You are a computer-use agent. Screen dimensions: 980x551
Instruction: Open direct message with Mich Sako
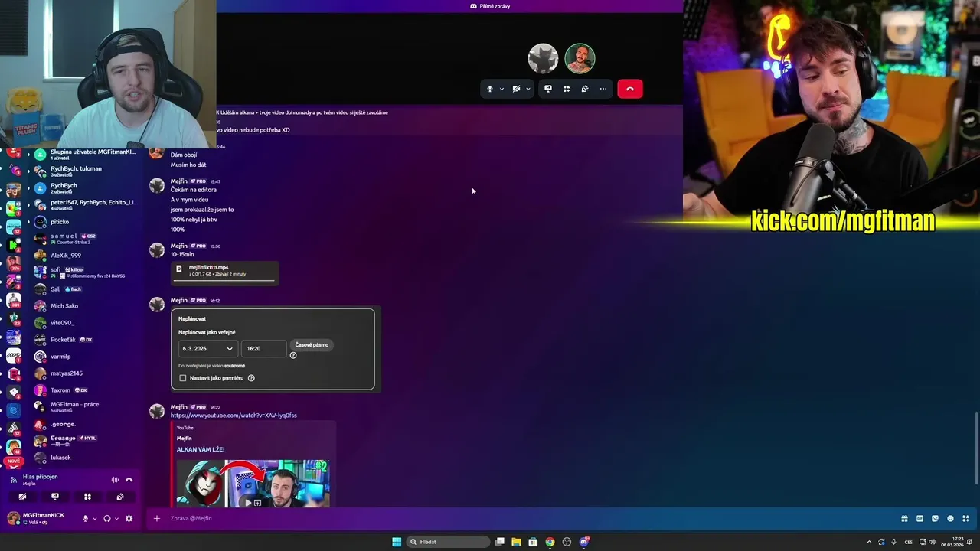click(x=84, y=305)
